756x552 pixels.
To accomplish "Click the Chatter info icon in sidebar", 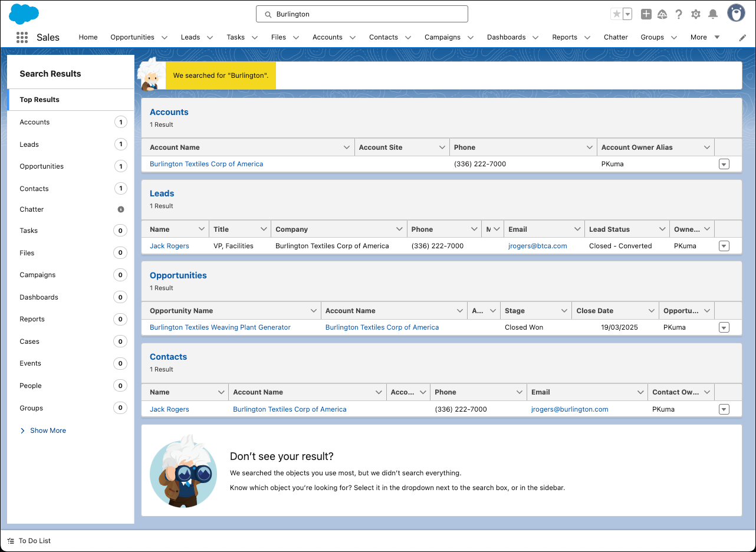I will pyautogui.click(x=121, y=209).
